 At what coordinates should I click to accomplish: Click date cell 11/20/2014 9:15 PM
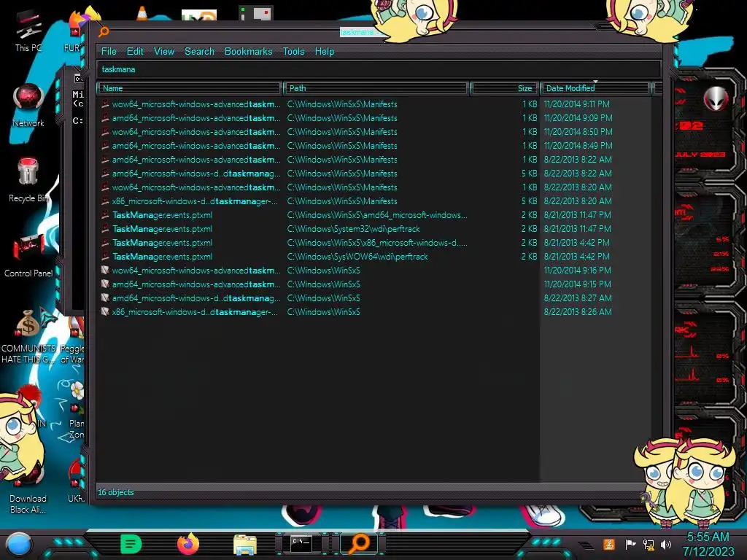(578, 284)
